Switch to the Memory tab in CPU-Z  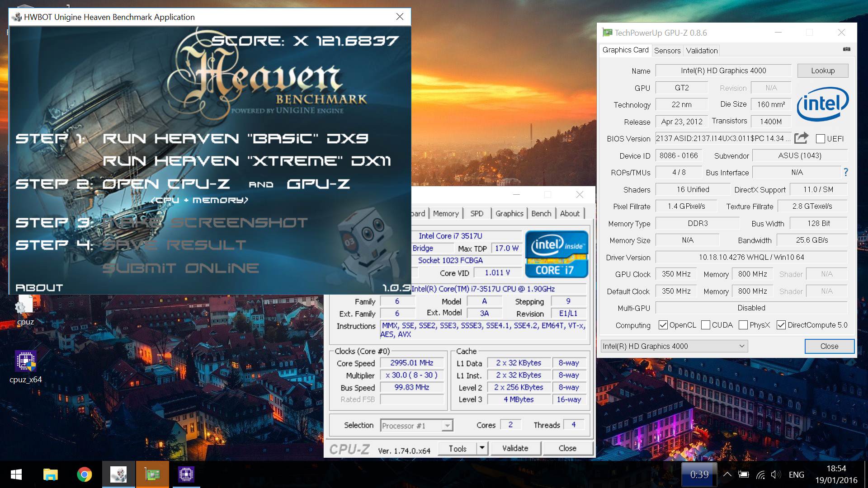tap(446, 213)
